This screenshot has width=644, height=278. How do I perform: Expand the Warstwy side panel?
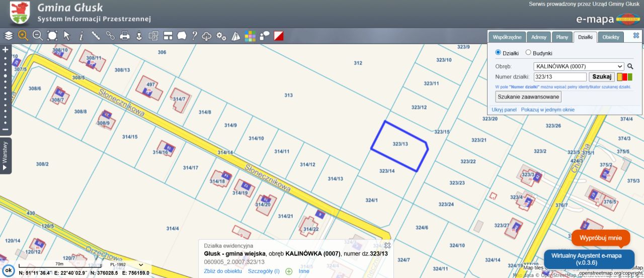pyautogui.click(x=6, y=156)
